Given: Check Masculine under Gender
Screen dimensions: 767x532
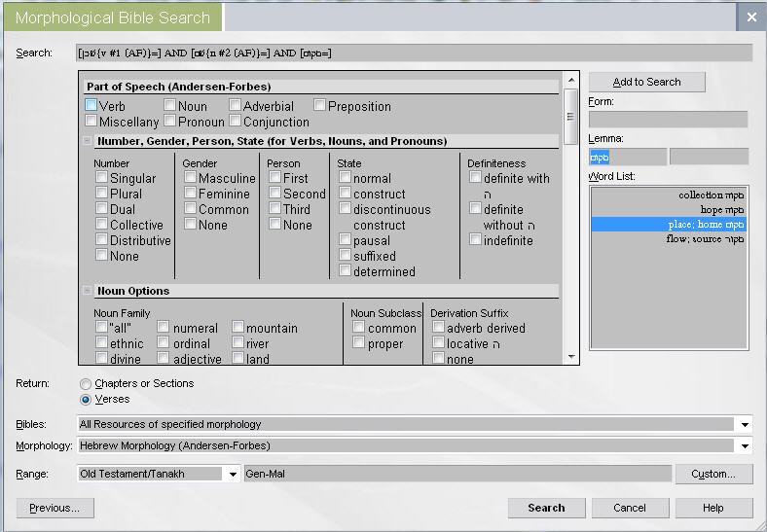Looking at the screenshot, I should [x=190, y=177].
